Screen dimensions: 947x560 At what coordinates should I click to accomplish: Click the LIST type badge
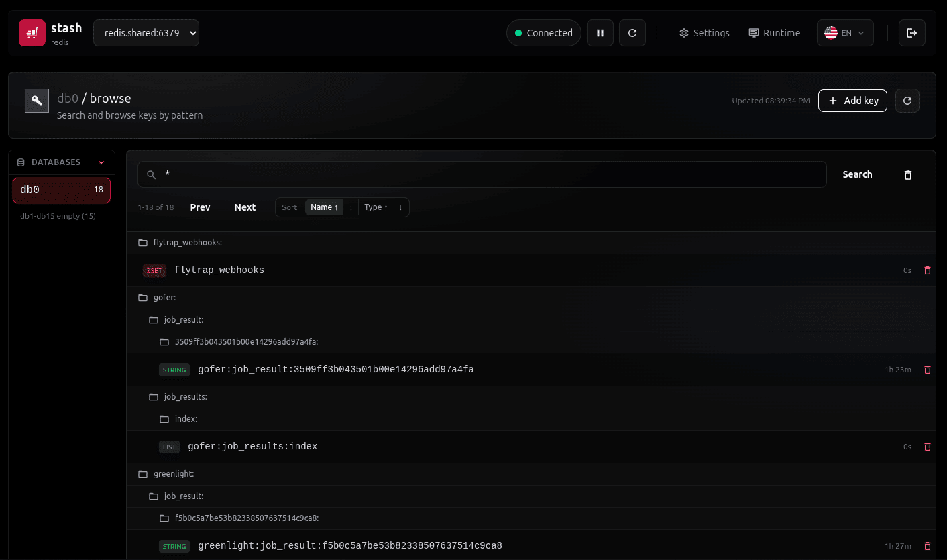(x=169, y=447)
